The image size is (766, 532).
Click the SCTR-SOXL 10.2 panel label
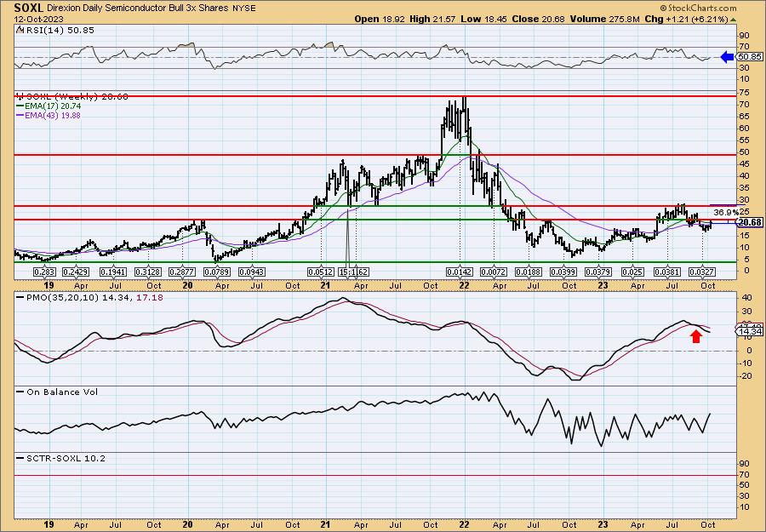coord(66,458)
